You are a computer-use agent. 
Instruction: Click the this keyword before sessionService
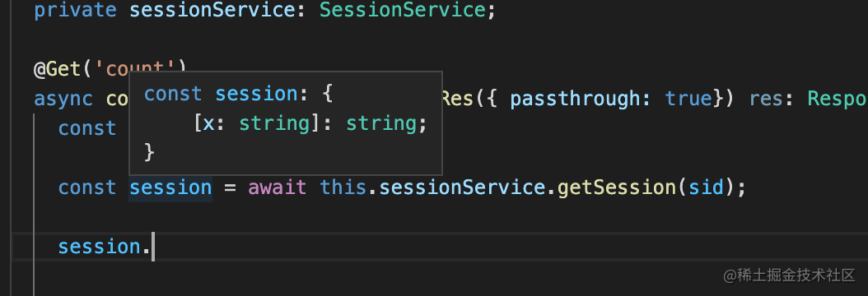pos(343,187)
